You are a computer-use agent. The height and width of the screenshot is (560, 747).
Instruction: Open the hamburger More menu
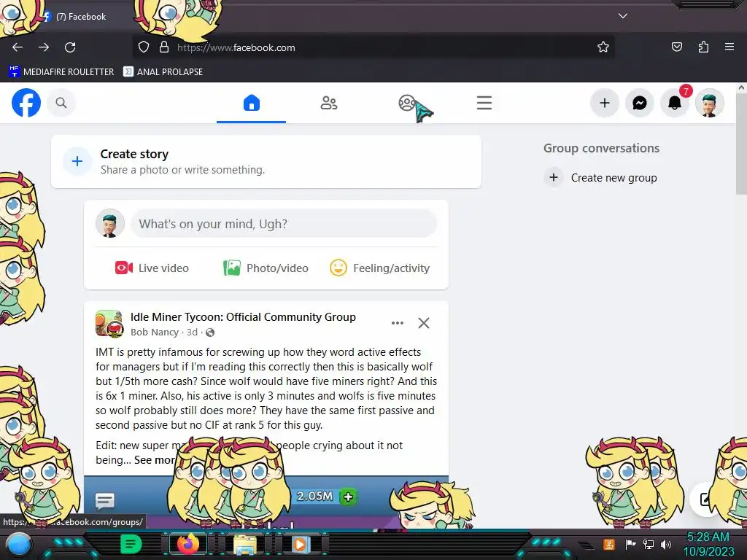(484, 103)
